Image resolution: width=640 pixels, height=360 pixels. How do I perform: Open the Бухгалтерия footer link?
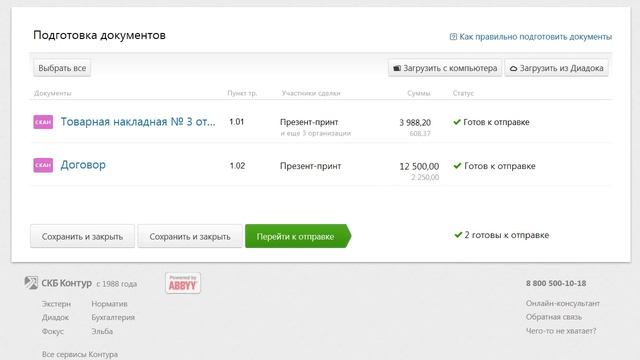pyautogui.click(x=113, y=317)
